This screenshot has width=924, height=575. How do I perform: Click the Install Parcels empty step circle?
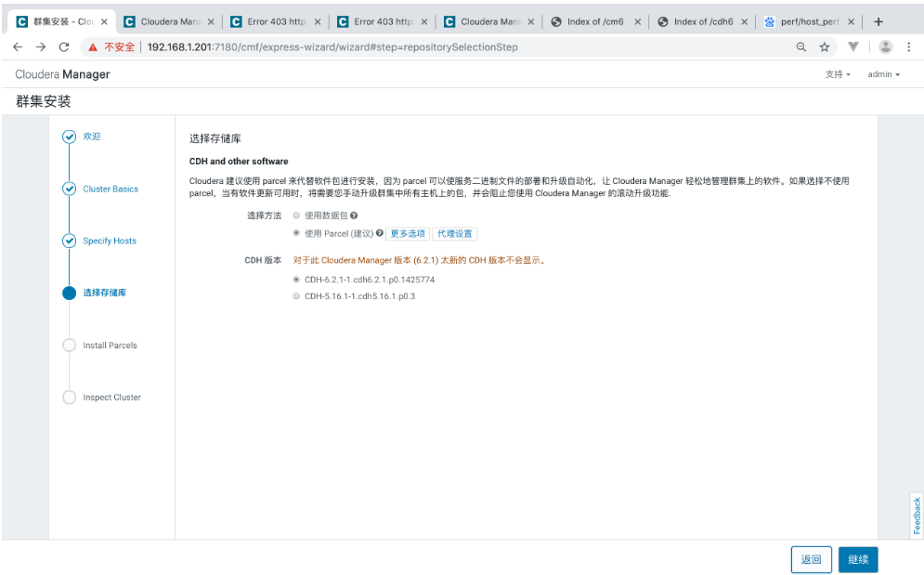69,345
